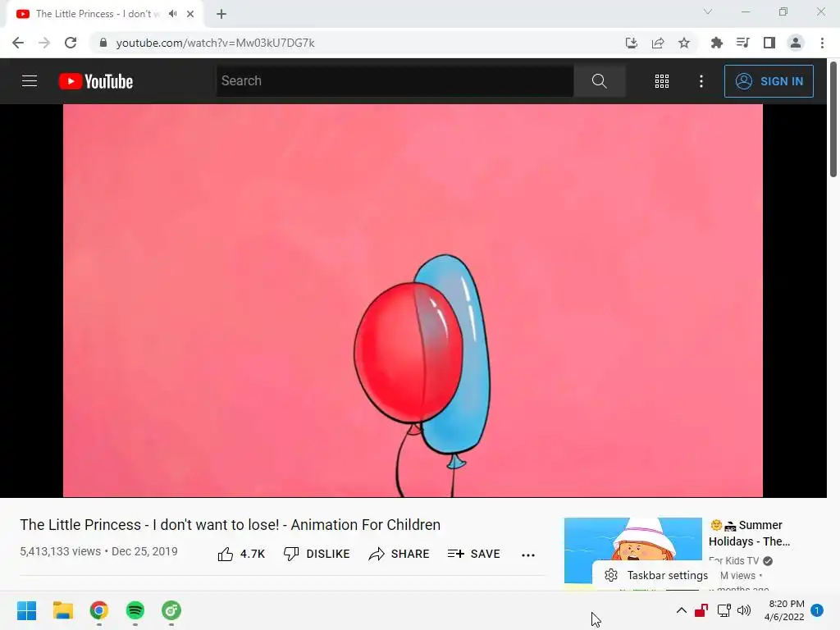Open notification badge in tray
This screenshot has height=630, width=840.
(x=817, y=610)
